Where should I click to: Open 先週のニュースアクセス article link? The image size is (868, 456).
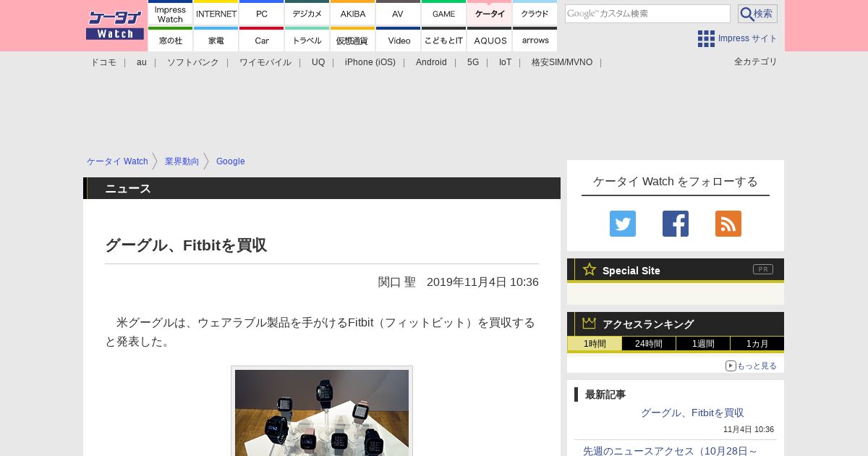coord(670,450)
